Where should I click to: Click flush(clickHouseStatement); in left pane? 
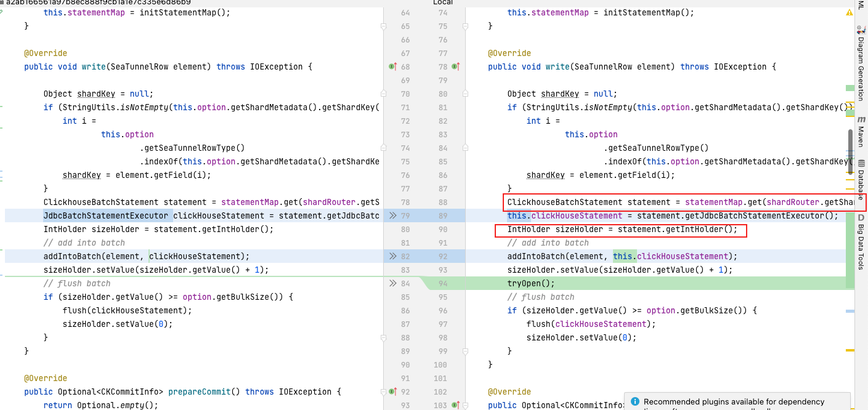point(128,310)
